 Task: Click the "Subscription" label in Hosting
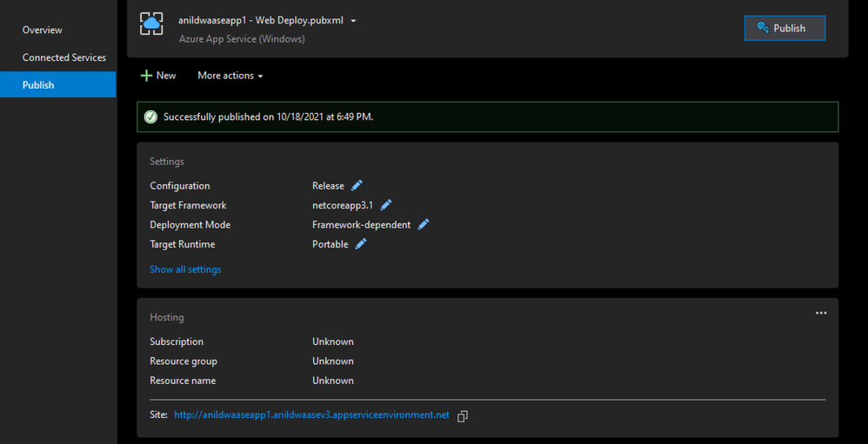(177, 341)
